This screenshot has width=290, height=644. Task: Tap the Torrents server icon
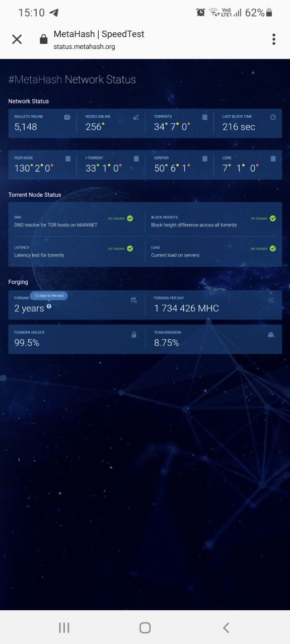click(x=205, y=117)
